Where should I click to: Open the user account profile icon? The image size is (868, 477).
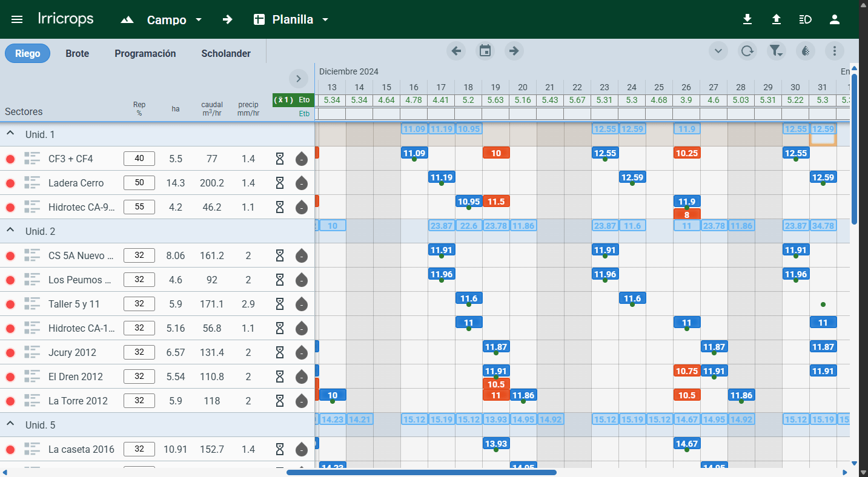(x=835, y=19)
